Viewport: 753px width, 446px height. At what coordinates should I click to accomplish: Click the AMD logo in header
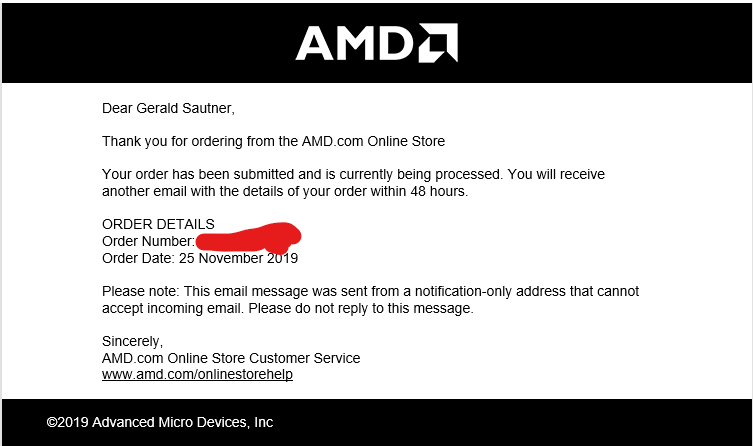(376, 43)
